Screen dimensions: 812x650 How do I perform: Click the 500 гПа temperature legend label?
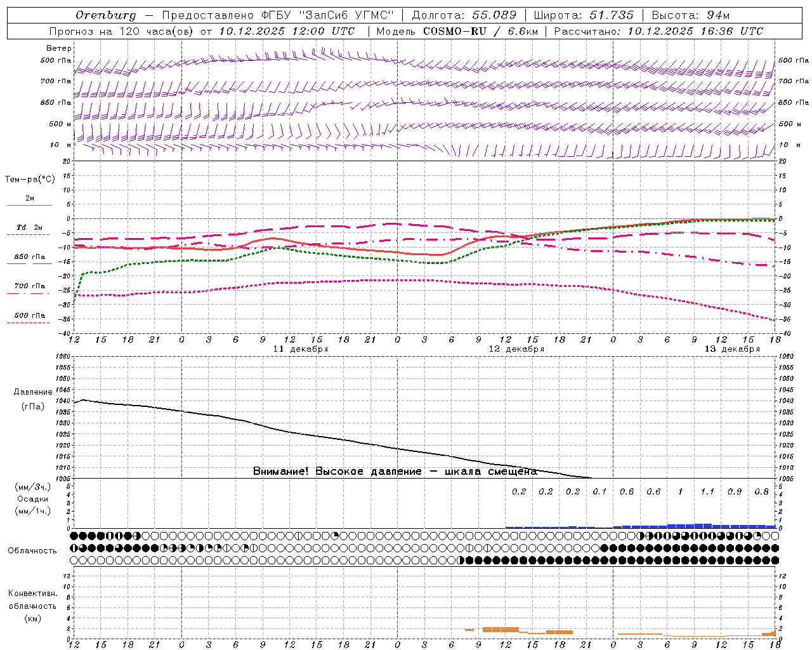[30, 315]
